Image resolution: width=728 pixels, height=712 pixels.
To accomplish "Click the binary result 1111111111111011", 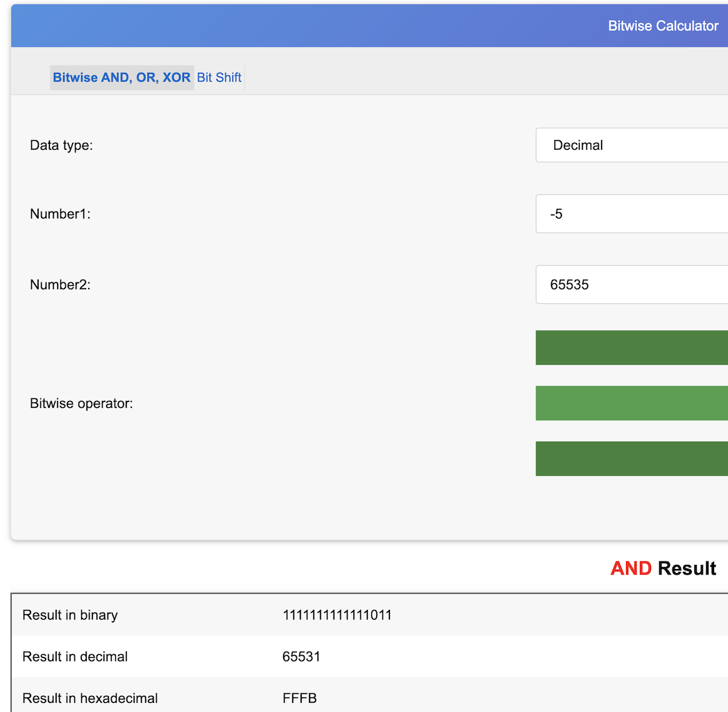I will (337, 615).
